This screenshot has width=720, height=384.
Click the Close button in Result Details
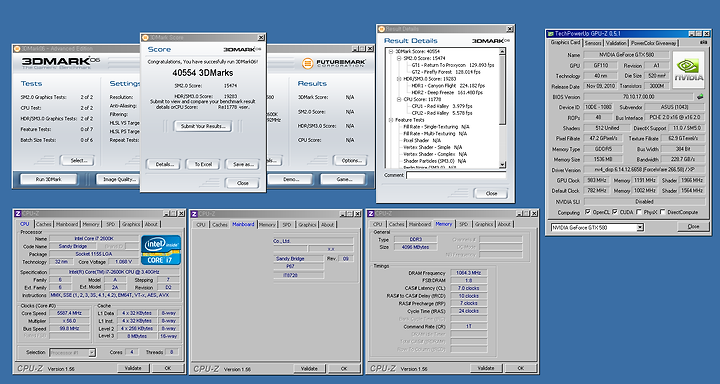pos(491,193)
